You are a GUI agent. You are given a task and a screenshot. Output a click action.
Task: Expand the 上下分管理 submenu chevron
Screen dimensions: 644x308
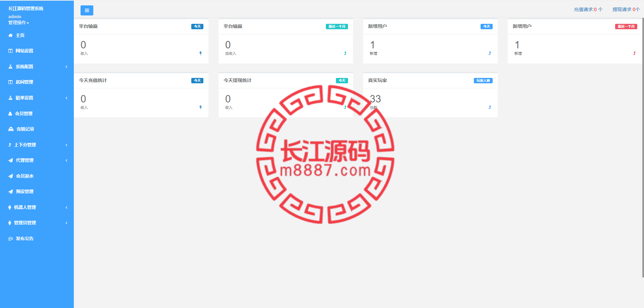click(x=66, y=145)
